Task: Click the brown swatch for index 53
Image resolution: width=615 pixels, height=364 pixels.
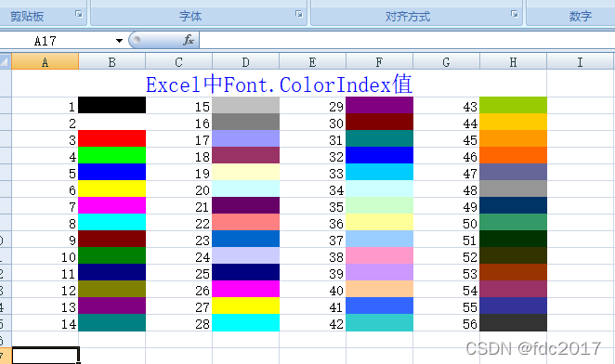Action: [x=514, y=272]
